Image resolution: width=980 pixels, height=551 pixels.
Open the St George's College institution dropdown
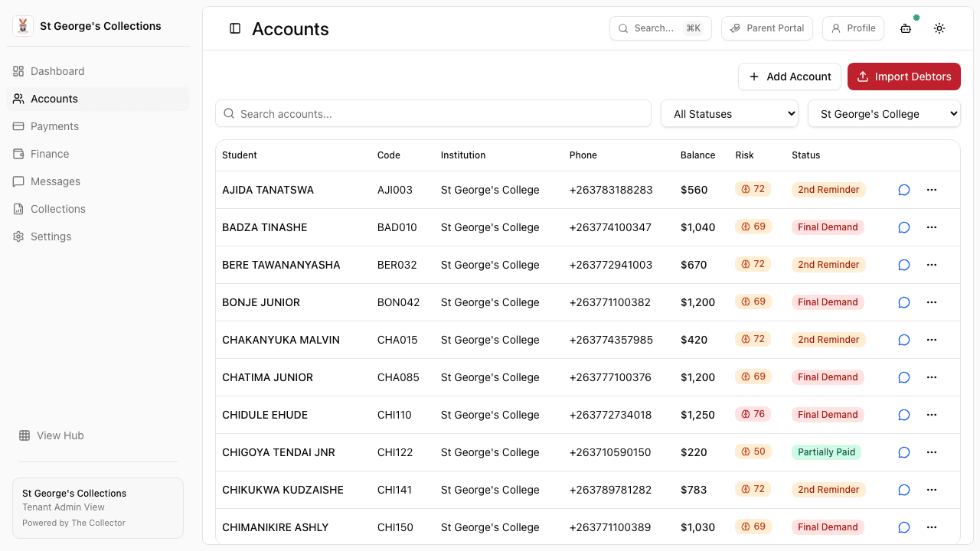point(884,113)
